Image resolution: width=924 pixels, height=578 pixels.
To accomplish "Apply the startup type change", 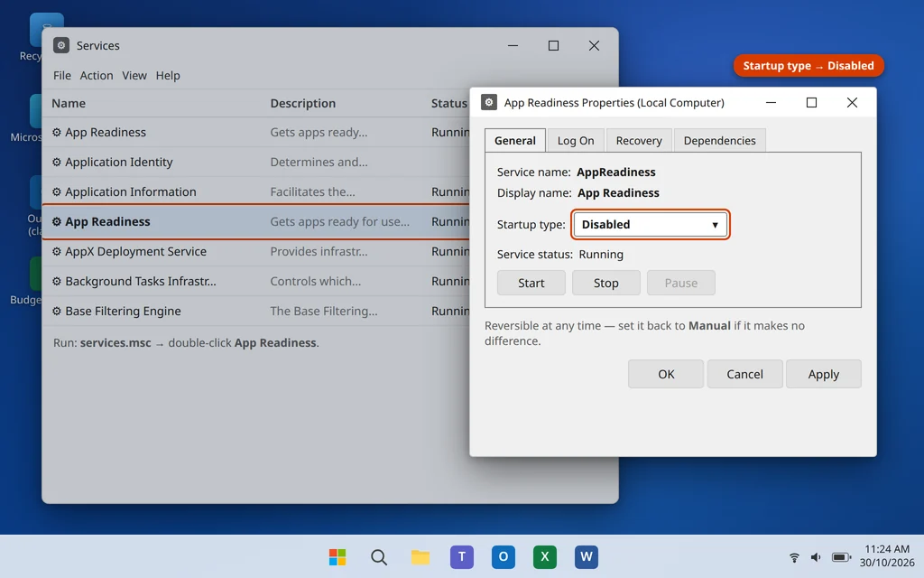I will 823,374.
